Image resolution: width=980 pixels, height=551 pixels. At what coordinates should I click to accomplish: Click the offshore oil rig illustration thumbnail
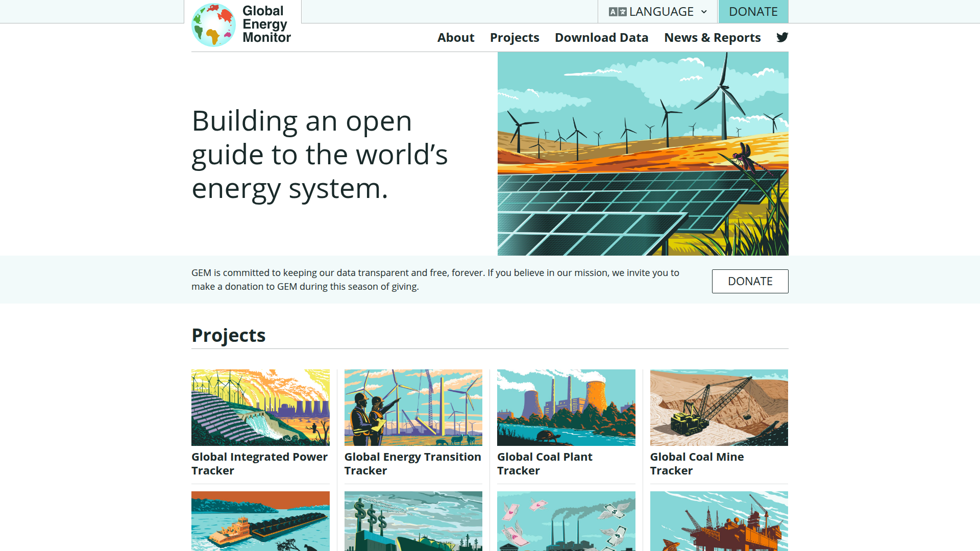point(719,521)
